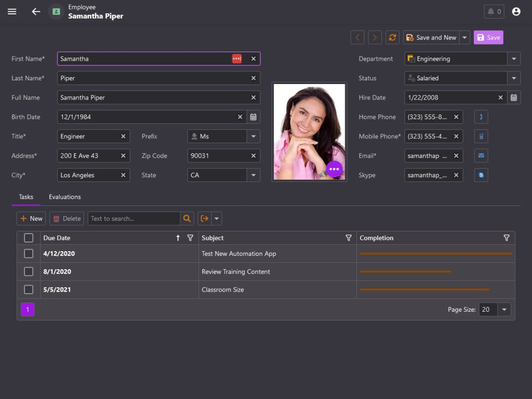
Task: Filter the Due Date column
Action: pyautogui.click(x=190, y=238)
